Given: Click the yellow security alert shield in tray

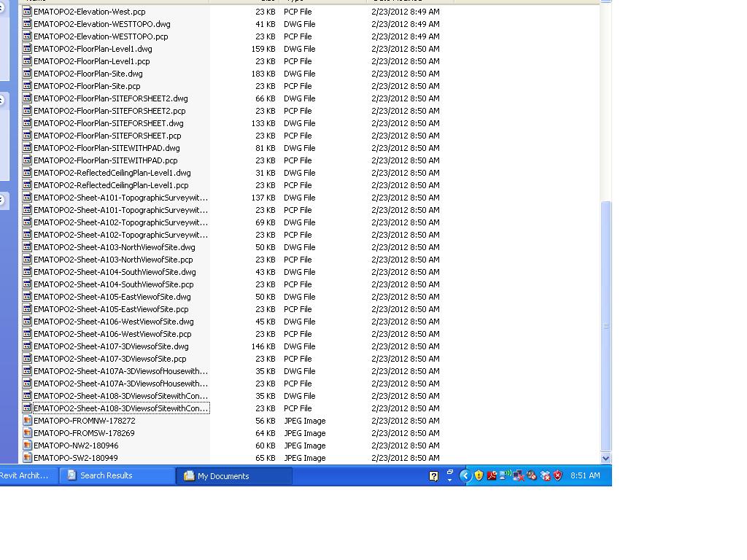Looking at the screenshot, I should click(479, 475).
